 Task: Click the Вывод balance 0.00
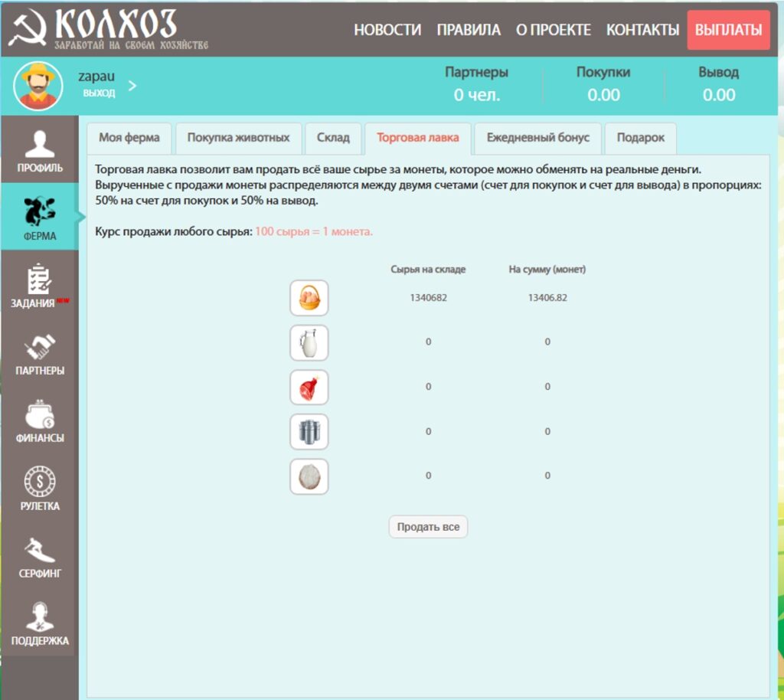(718, 84)
